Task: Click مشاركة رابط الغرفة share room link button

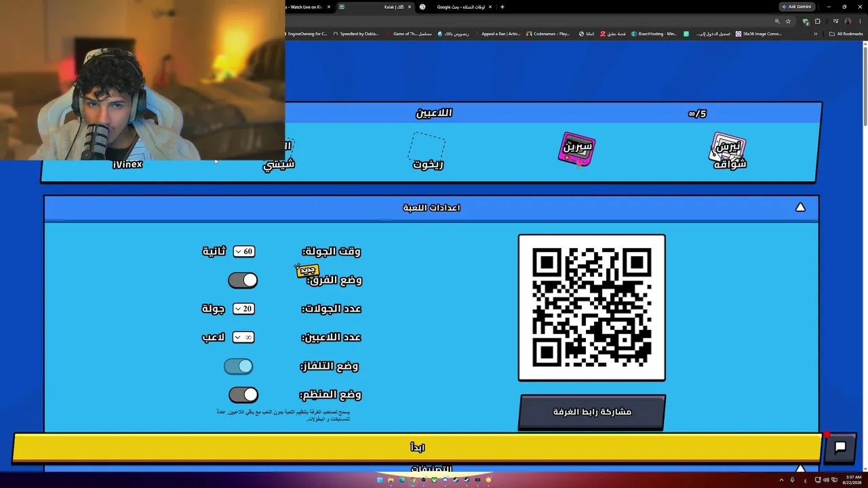Action: point(592,412)
